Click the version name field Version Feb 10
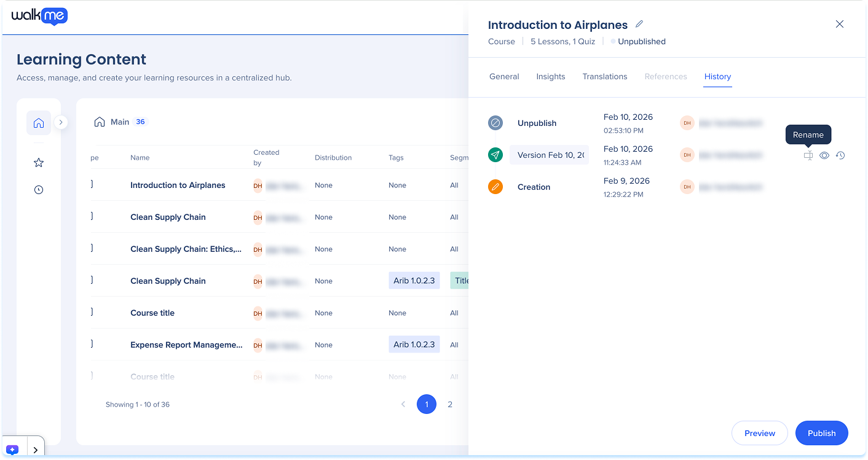Screen dimensions: 868x460 click(x=549, y=155)
